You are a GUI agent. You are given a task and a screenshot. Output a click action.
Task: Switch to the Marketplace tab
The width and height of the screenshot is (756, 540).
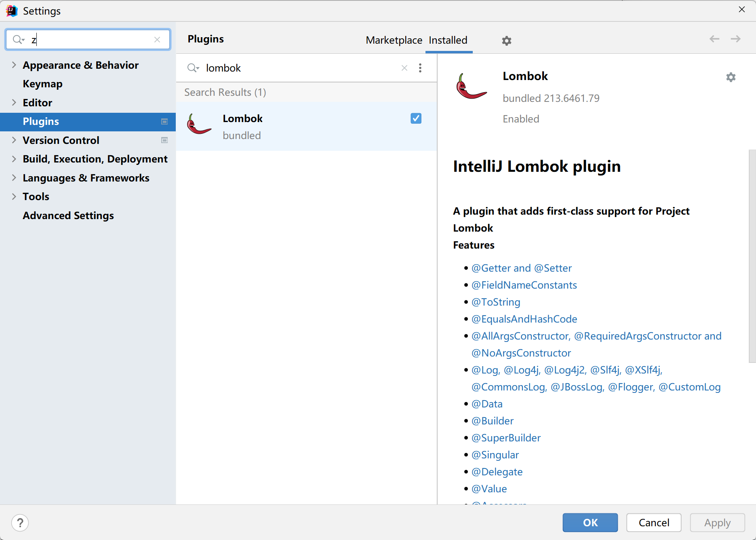tap(394, 40)
